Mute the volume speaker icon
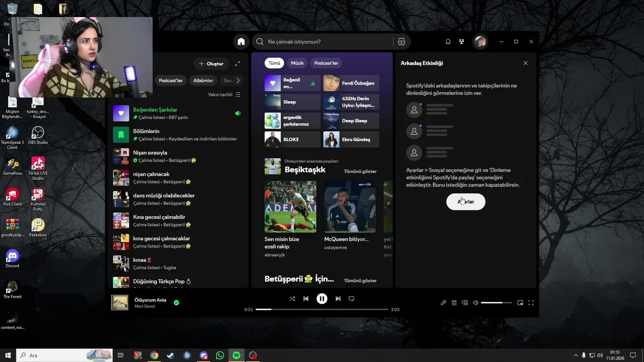Viewport: 644px width, 362px height. [475, 303]
